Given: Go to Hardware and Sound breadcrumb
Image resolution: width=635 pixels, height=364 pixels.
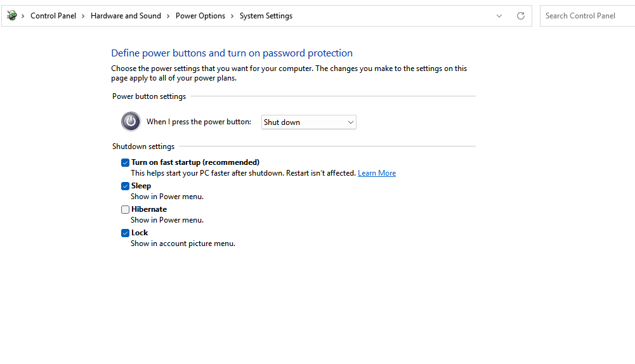Looking at the screenshot, I should coord(126,16).
